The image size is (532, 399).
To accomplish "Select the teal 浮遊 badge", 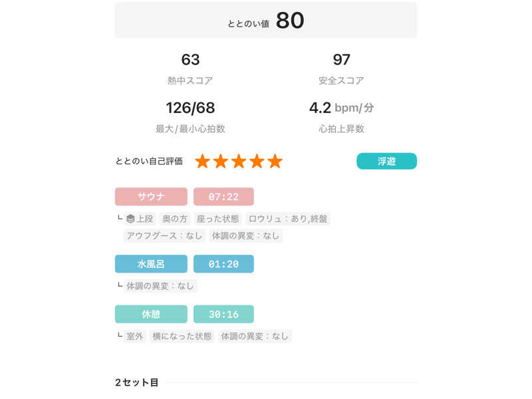I will click(x=386, y=162).
